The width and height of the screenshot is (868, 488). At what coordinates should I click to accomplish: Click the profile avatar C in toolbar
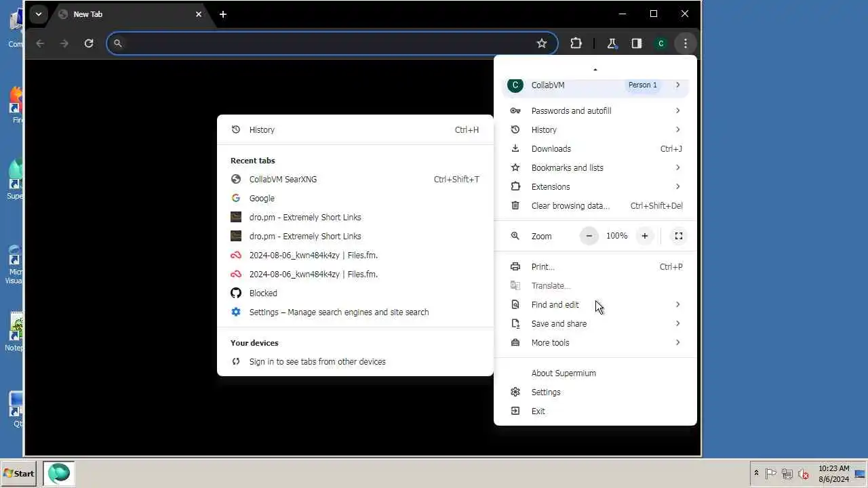coord(660,43)
